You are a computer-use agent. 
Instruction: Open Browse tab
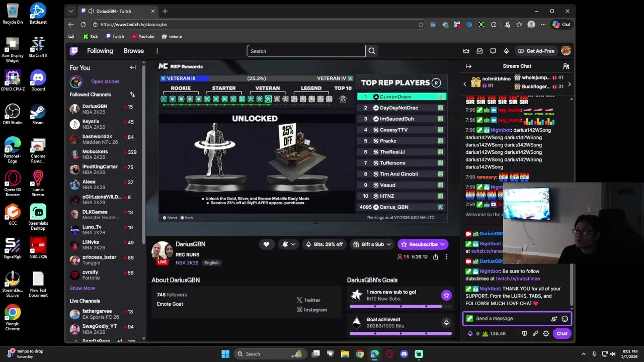coord(134,51)
